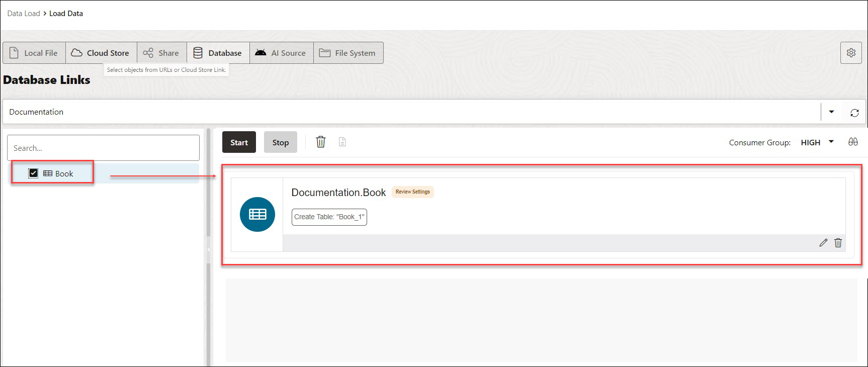The image size is (868, 367).
Task: Choose the AI Source tab
Action: pyautogui.click(x=282, y=53)
